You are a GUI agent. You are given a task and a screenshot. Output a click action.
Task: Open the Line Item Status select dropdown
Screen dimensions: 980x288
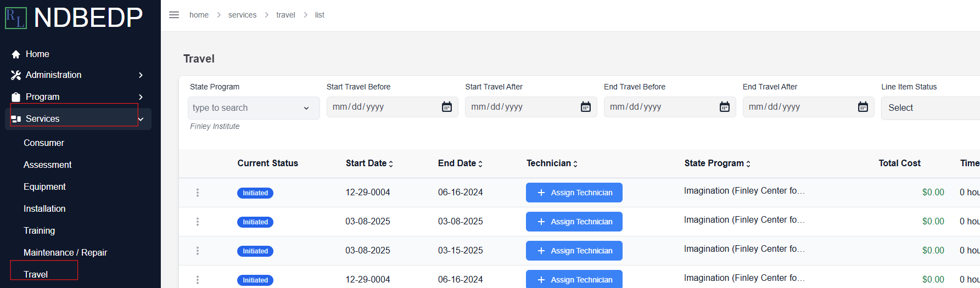click(930, 108)
